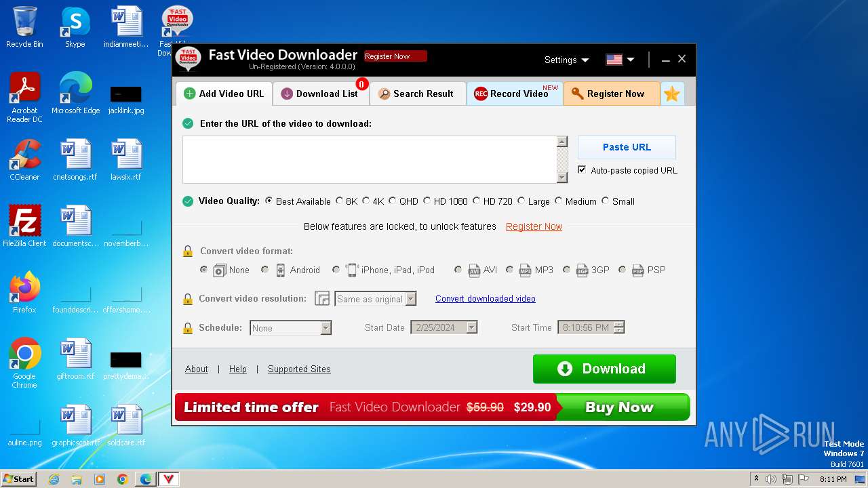Click Paste URL button
Viewport: 868px width, 488px height.
pos(627,147)
